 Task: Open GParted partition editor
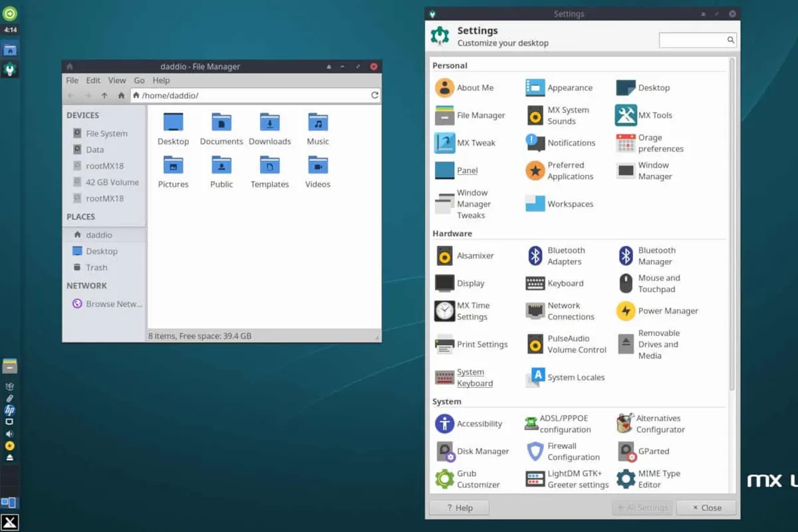(x=626, y=452)
